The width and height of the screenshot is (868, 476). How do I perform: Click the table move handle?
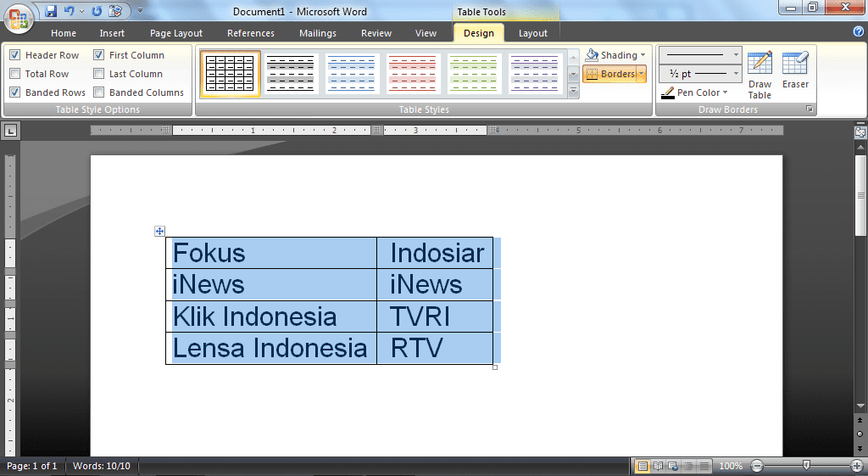coord(159,231)
